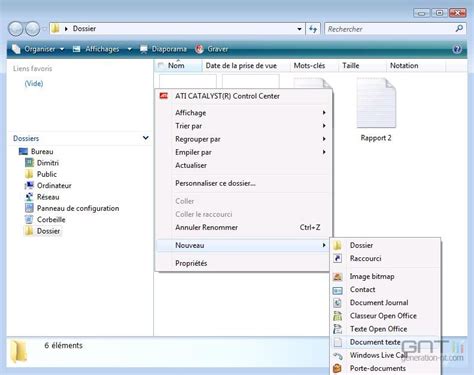Click the Classeur Open Office icon
This screenshot has height=375, width=474.
pos(337,316)
